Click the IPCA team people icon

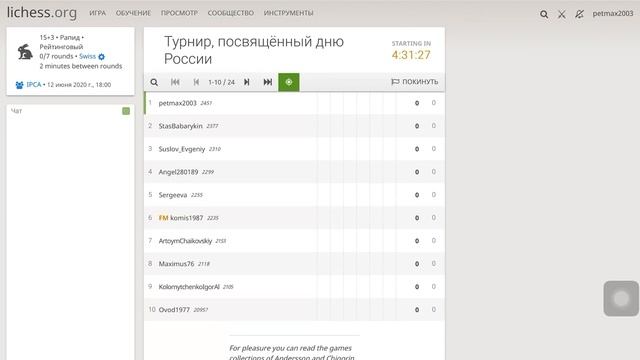(x=19, y=85)
